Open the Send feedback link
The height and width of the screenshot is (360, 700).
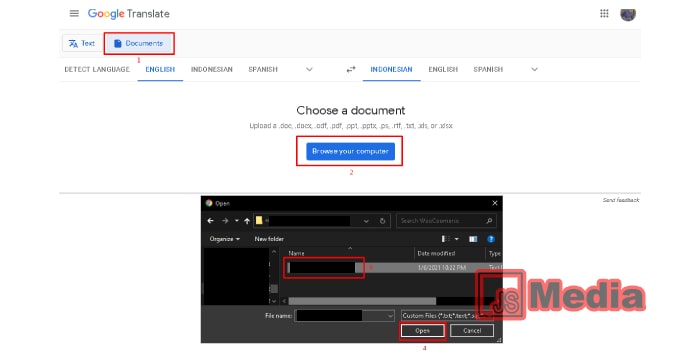[x=621, y=200]
